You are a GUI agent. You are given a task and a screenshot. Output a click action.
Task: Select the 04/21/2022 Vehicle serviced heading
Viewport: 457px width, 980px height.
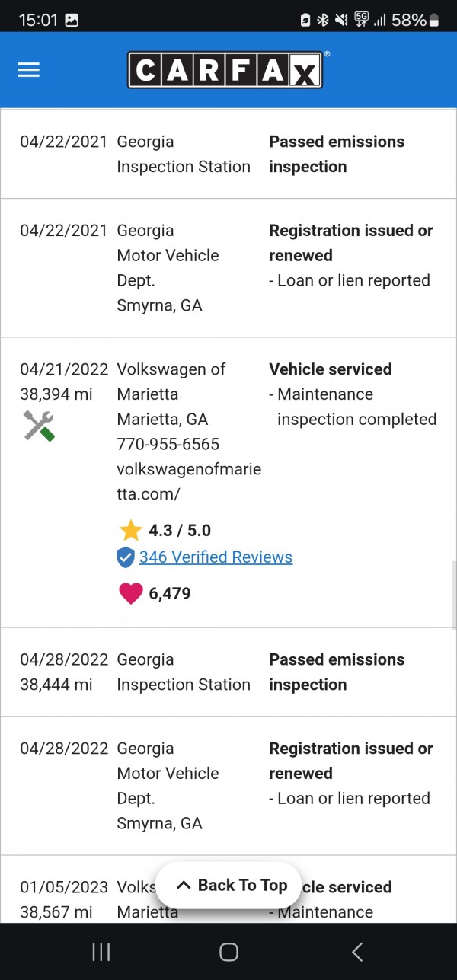pos(331,369)
